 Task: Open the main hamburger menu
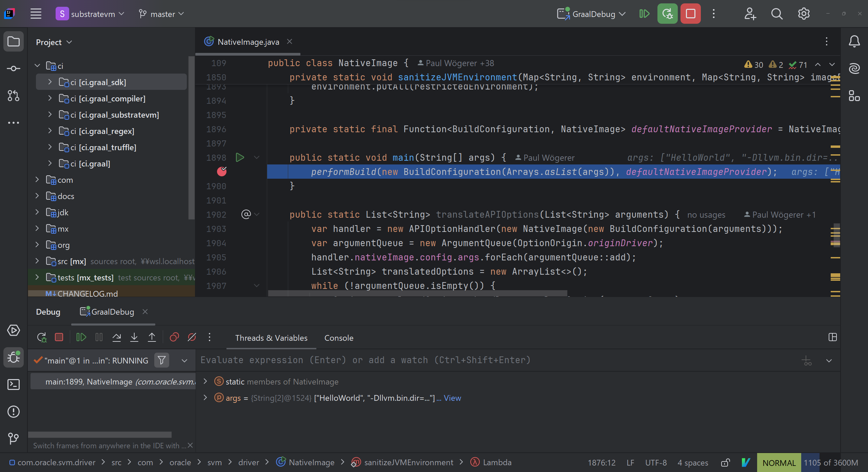point(36,14)
